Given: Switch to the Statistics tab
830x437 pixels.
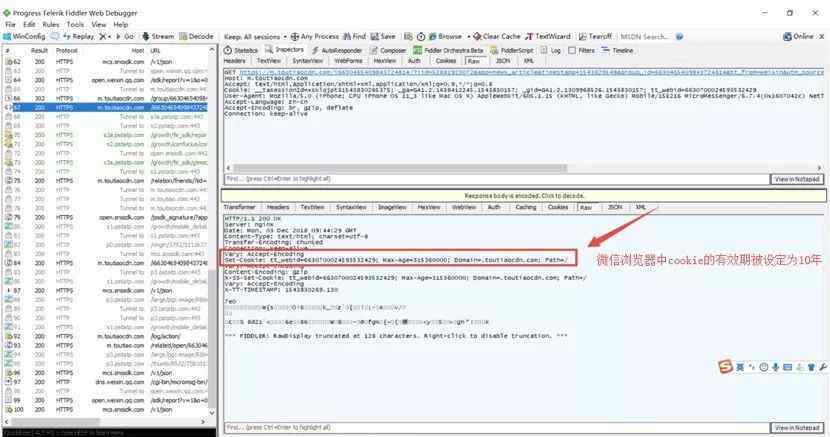Looking at the screenshot, I should pyautogui.click(x=241, y=50).
